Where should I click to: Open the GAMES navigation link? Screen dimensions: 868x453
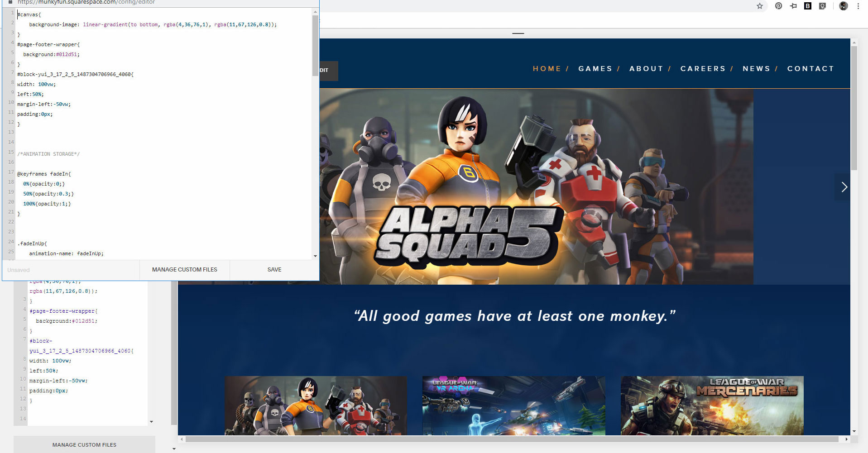point(595,69)
